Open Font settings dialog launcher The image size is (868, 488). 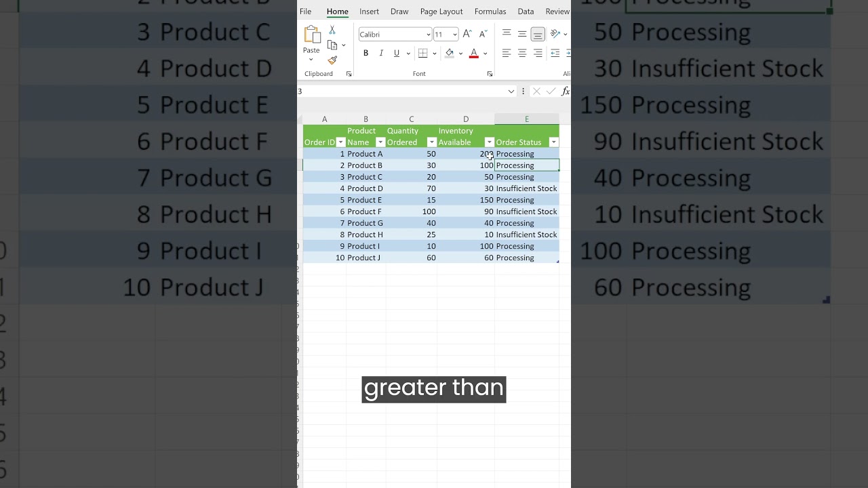coord(490,74)
